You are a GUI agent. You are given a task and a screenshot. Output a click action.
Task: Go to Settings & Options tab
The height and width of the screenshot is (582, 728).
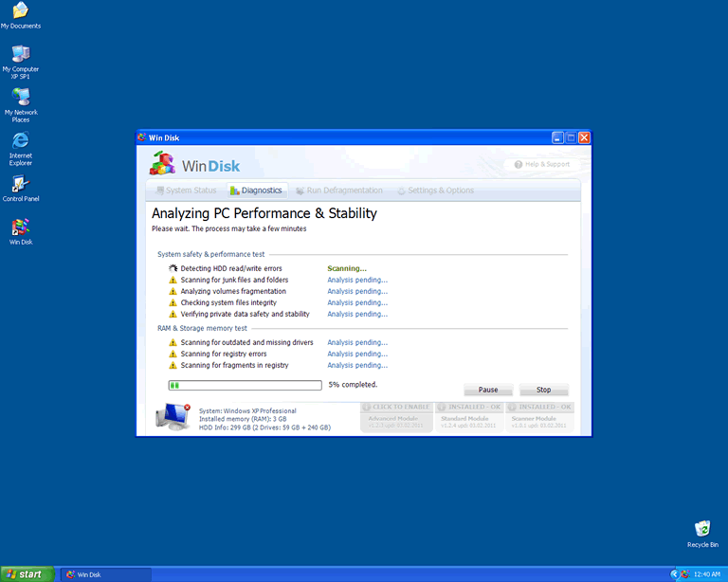434,191
